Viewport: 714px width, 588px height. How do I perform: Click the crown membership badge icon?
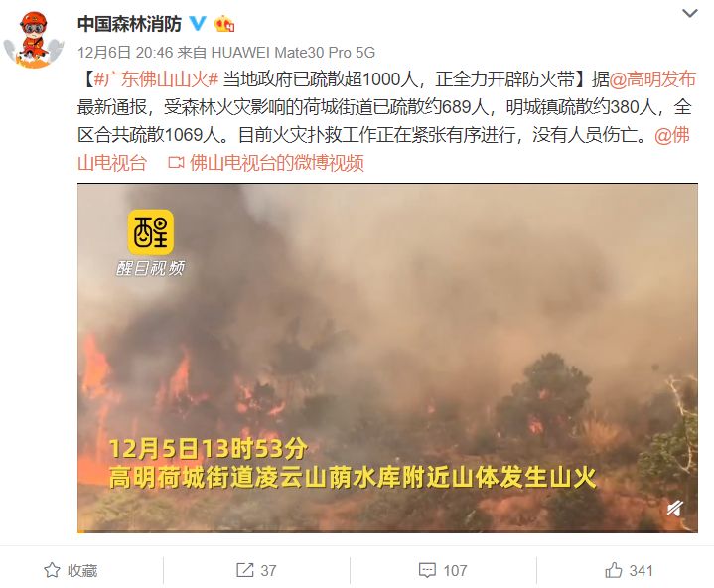224,24
